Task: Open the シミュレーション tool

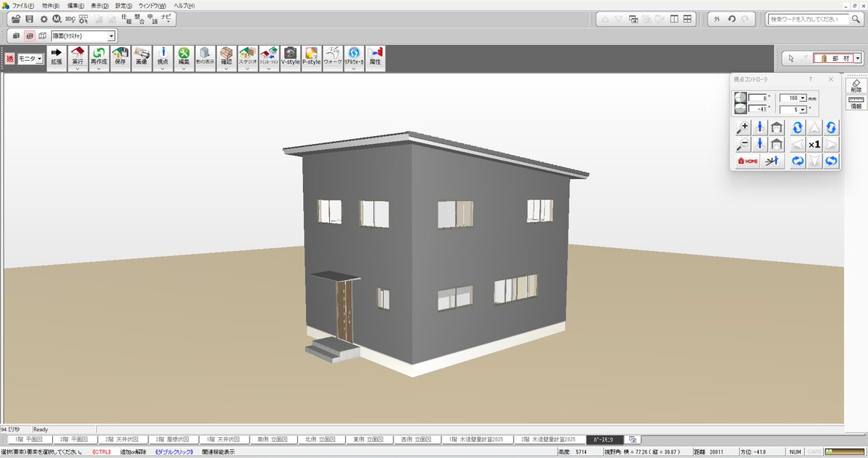Action: click(269, 56)
